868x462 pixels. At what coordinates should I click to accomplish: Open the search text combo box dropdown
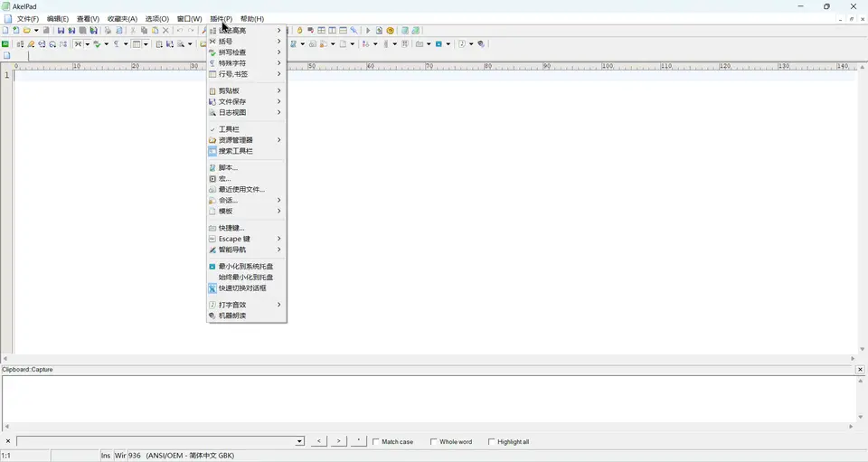click(x=299, y=441)
